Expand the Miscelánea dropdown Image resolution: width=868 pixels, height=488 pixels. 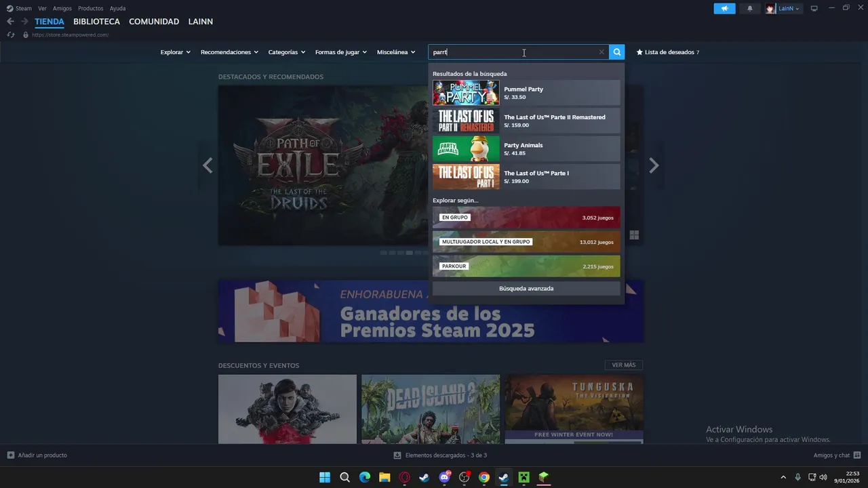tap(396, 52)
